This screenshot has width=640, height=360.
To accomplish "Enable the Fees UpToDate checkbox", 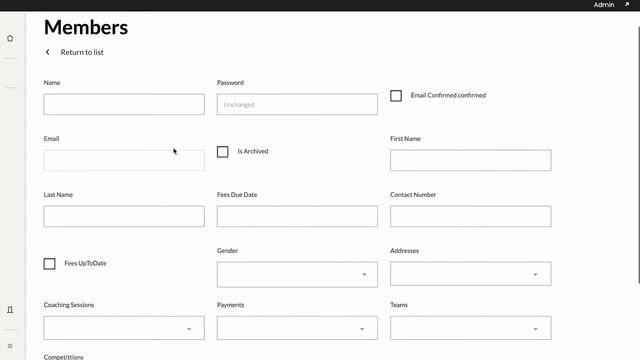I will [49, 264].
